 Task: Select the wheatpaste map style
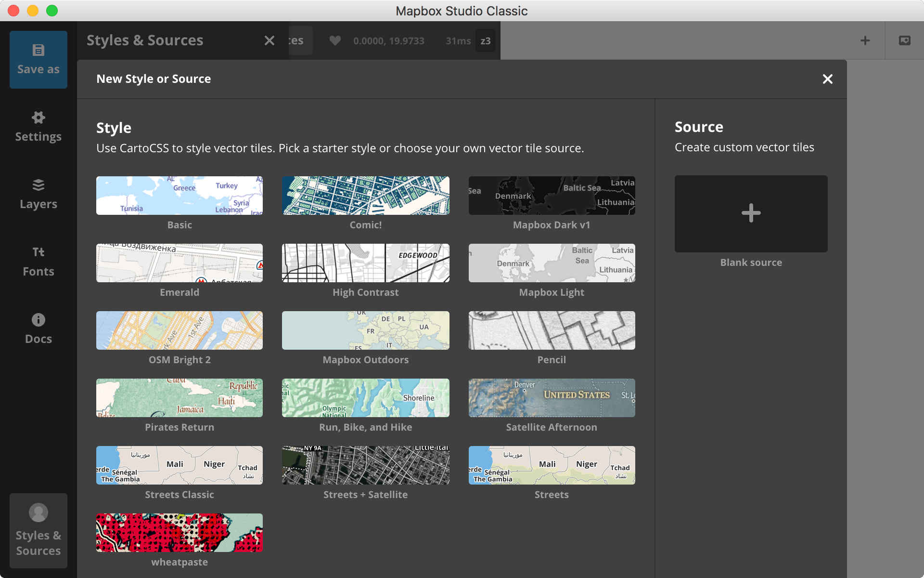(179, 533)
